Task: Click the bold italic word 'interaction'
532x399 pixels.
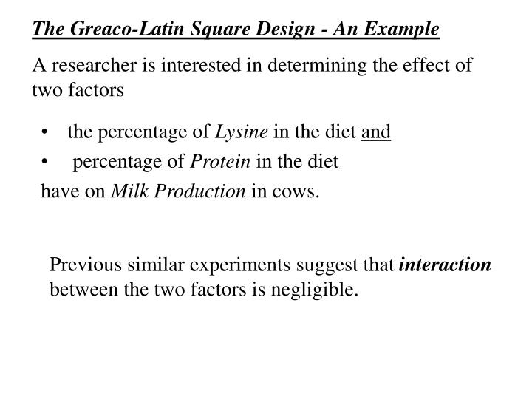Action: tap(445, 265)
